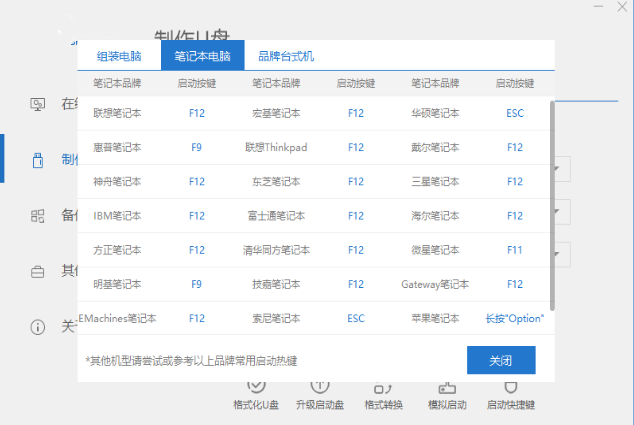Click the 戴尔笔记本 brand cell
The height and width of the screenshot is (425, 634).
point(435,147)
